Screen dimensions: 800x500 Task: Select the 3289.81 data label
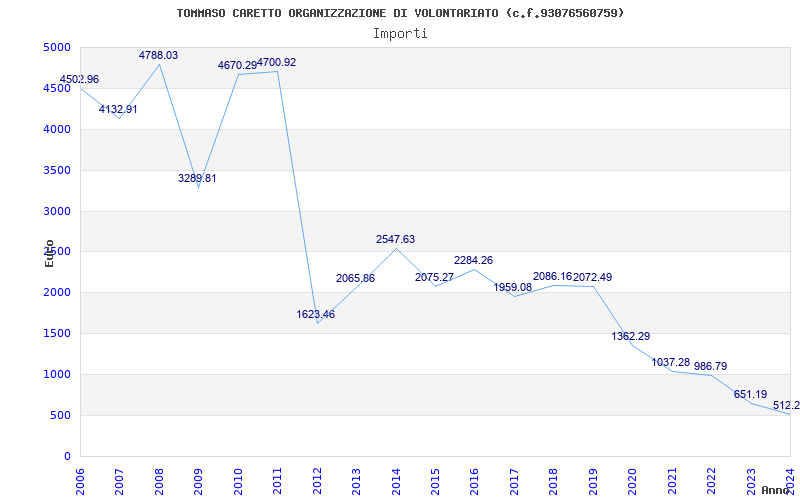click(x=197, y=179)
